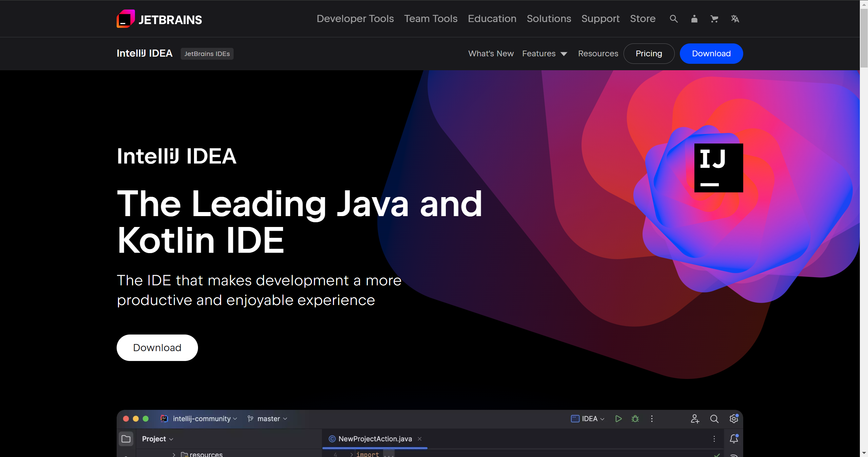The image size is (868, 457).
Task: Open the Resources link
Action: [x=598, y=54]
